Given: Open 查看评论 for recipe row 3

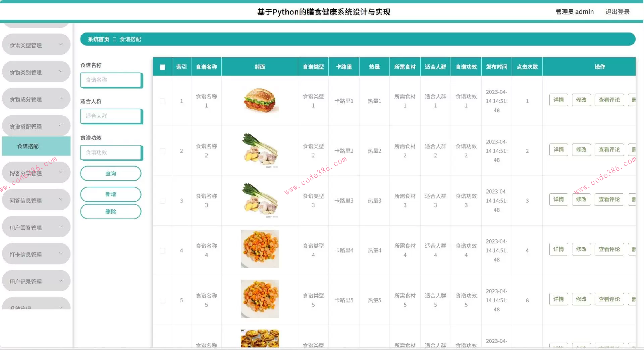Looking at the screenshot, I should [x=609, y=199].
